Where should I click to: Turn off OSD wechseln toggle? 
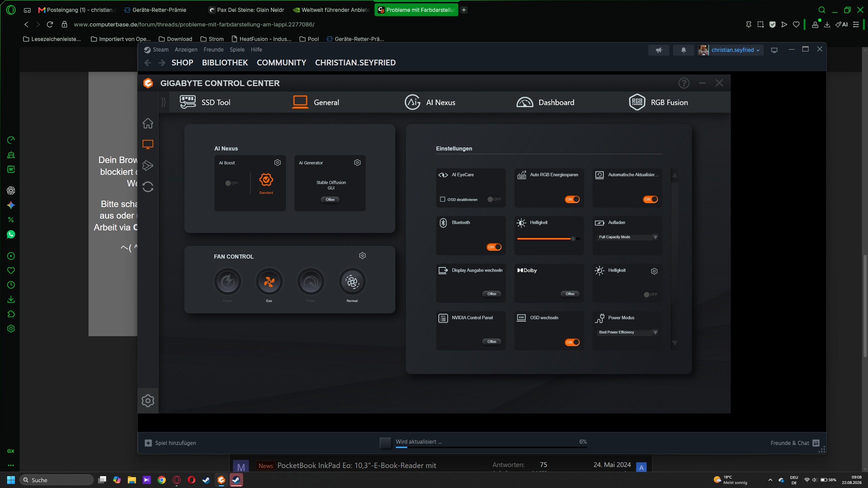[x=572, y=342]
